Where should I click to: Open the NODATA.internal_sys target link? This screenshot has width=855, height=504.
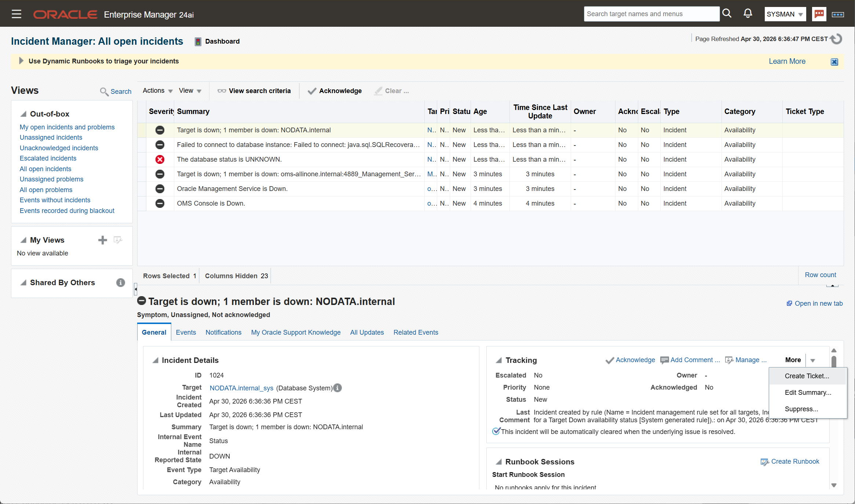[241, 388]
